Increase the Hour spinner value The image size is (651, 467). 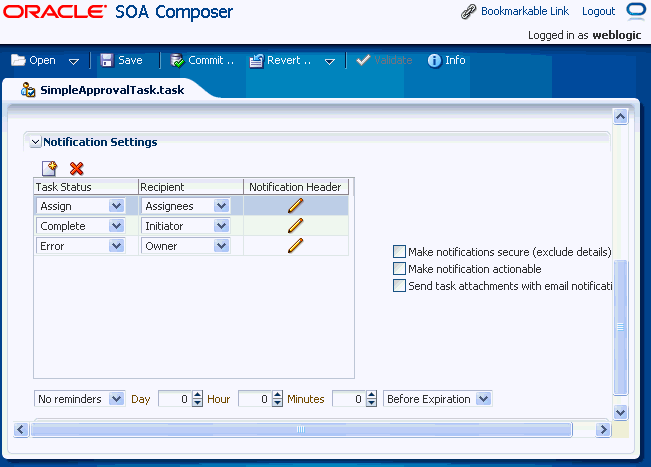277,395
